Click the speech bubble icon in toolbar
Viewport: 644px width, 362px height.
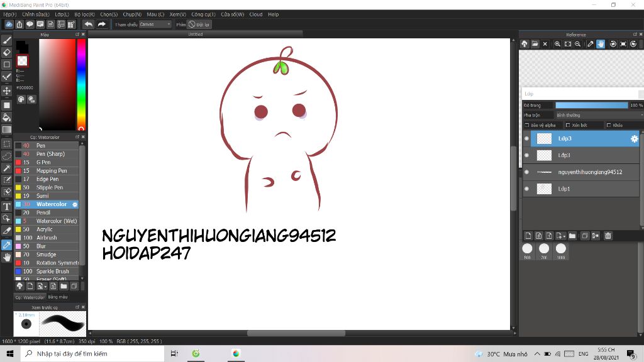coord(30,25)
